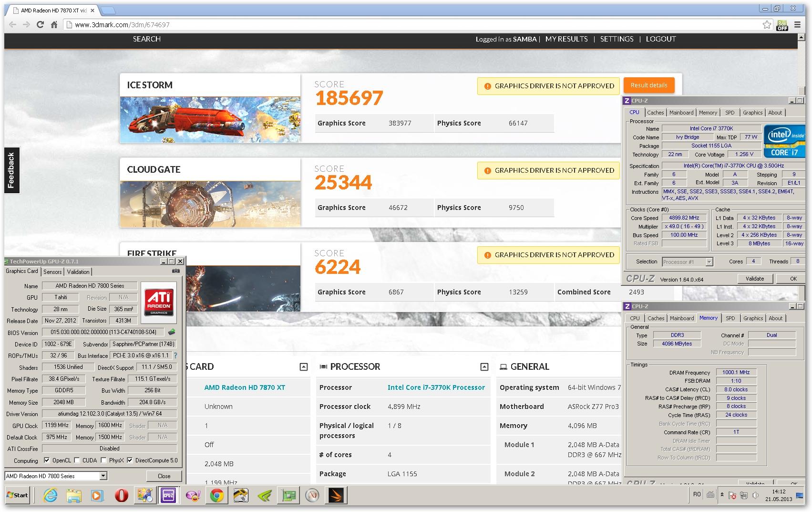Take a GPU-Z screenshot with the camera icon
The width and height of the screenshot is (812, 512).
click(x=176, y=271)
